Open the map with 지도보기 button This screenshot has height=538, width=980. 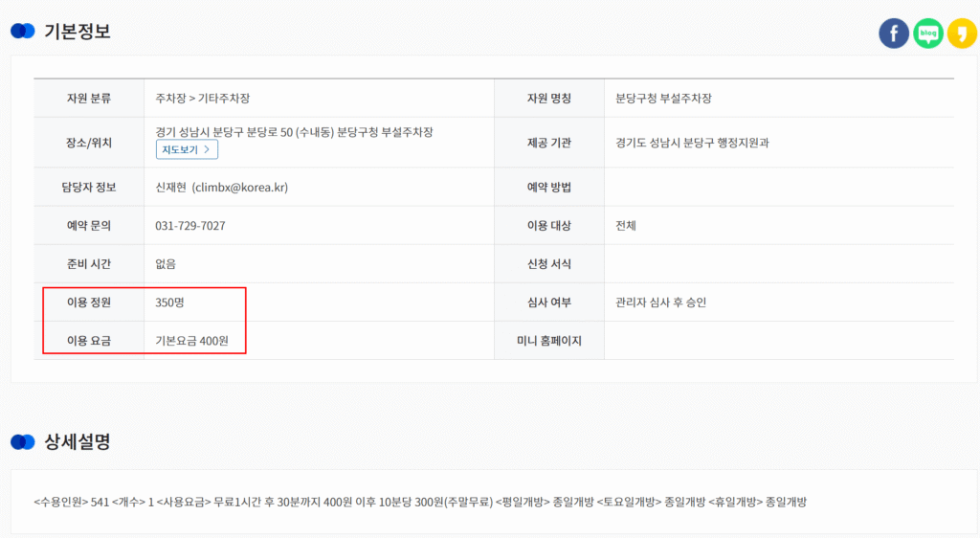(188, 149)
